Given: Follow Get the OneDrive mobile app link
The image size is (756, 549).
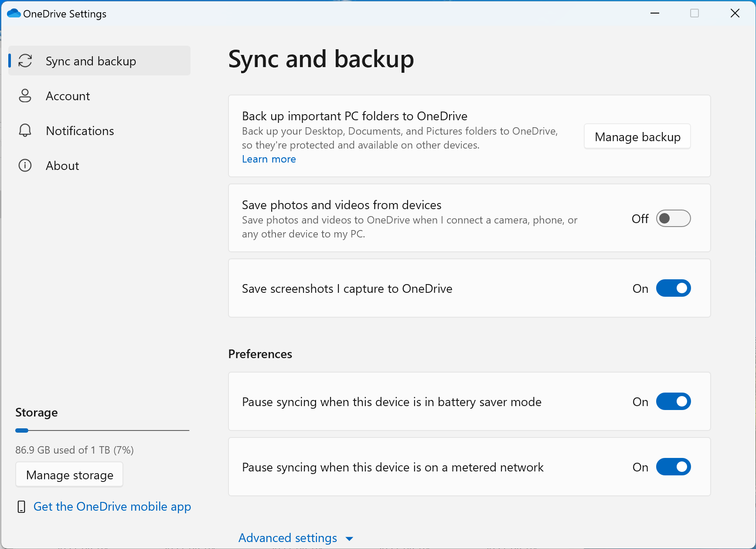Looking at the screenshot, I should (x=112, y=507).
